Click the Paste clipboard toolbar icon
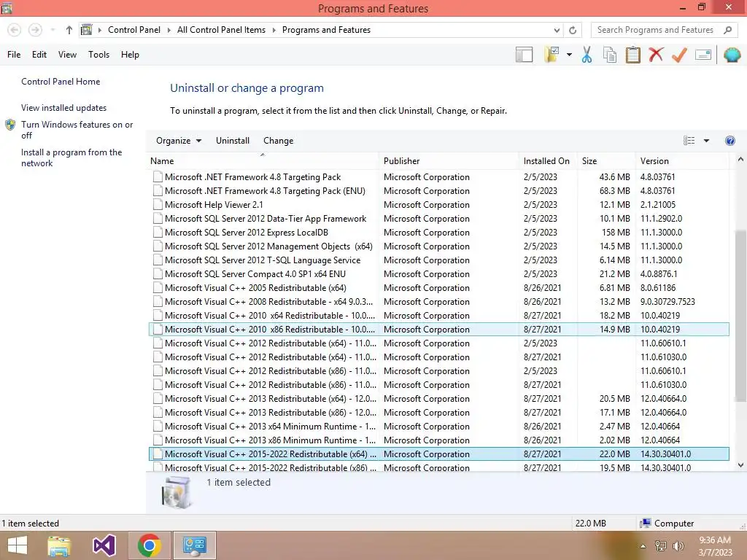Image resolution: width=747 pixels, height=560 pixels. pos(632,55)
